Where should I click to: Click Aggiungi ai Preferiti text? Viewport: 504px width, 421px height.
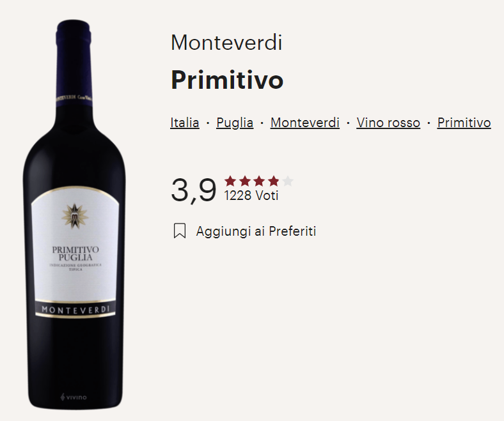coord(256,231)
